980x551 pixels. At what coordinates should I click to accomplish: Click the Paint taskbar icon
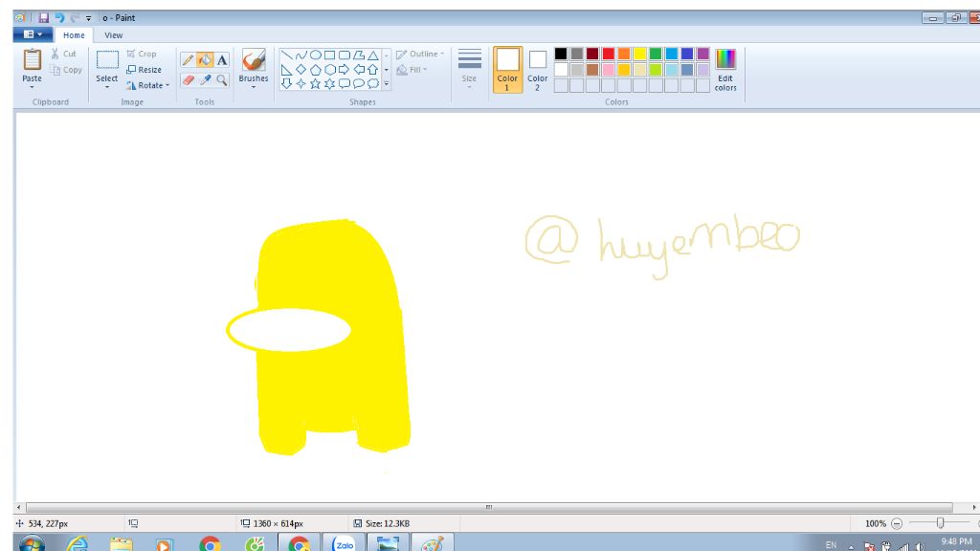pos(432,543)
